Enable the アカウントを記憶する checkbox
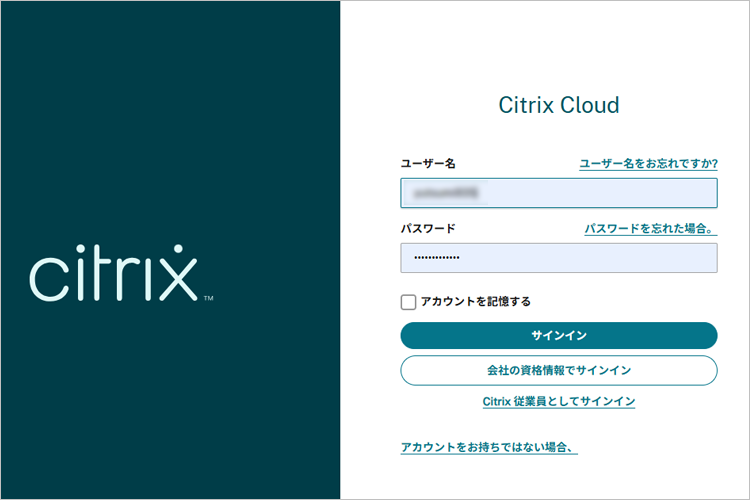This screenshot has height=500, width=750. coord(408,301)
